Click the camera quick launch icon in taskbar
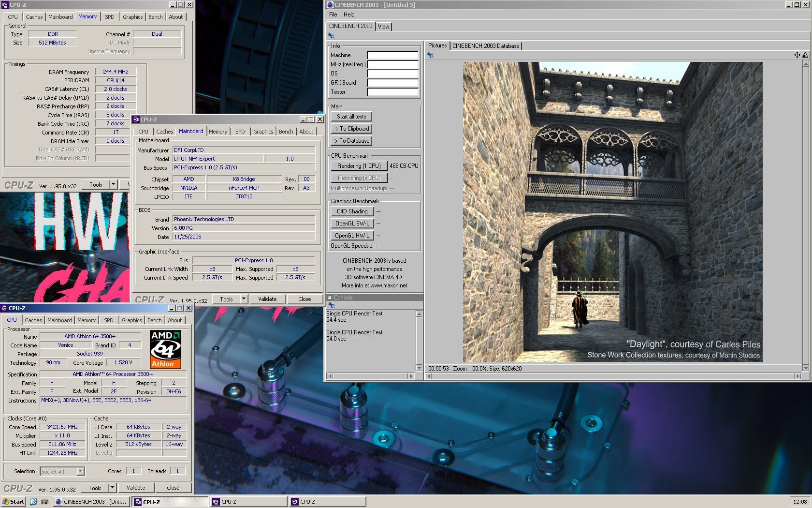 [x=44, y=502]
